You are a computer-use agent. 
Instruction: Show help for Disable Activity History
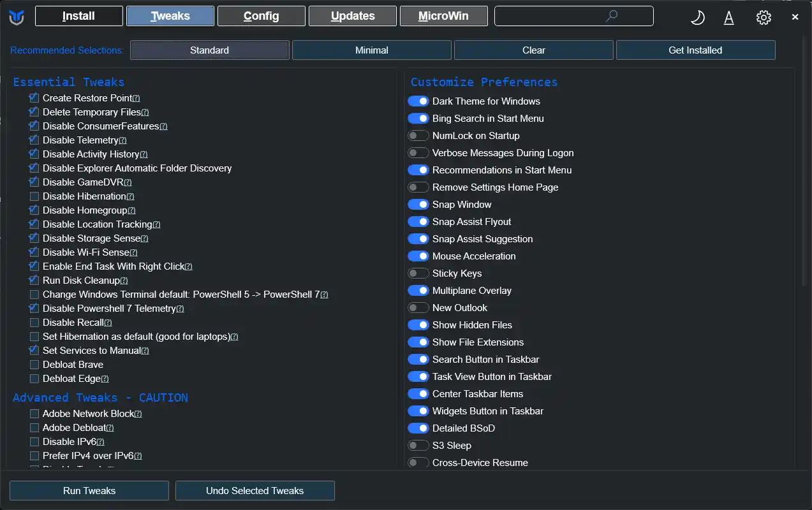click(144, 154)
